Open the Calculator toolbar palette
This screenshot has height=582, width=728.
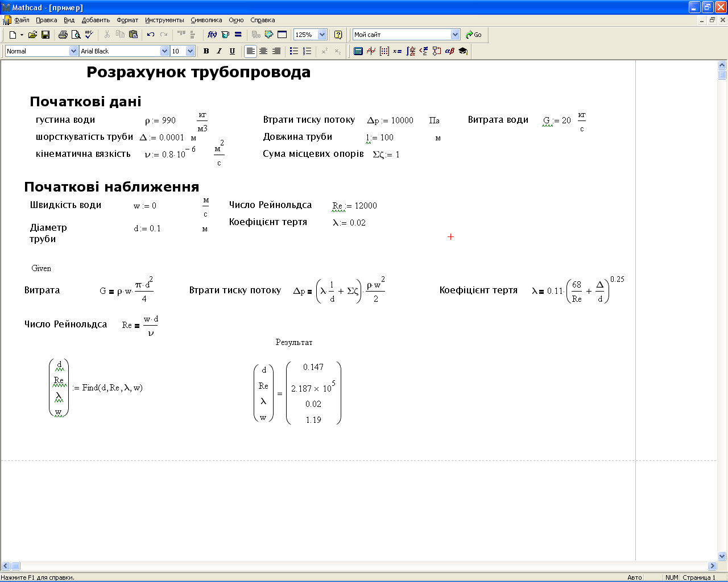(x=358, y=51)
